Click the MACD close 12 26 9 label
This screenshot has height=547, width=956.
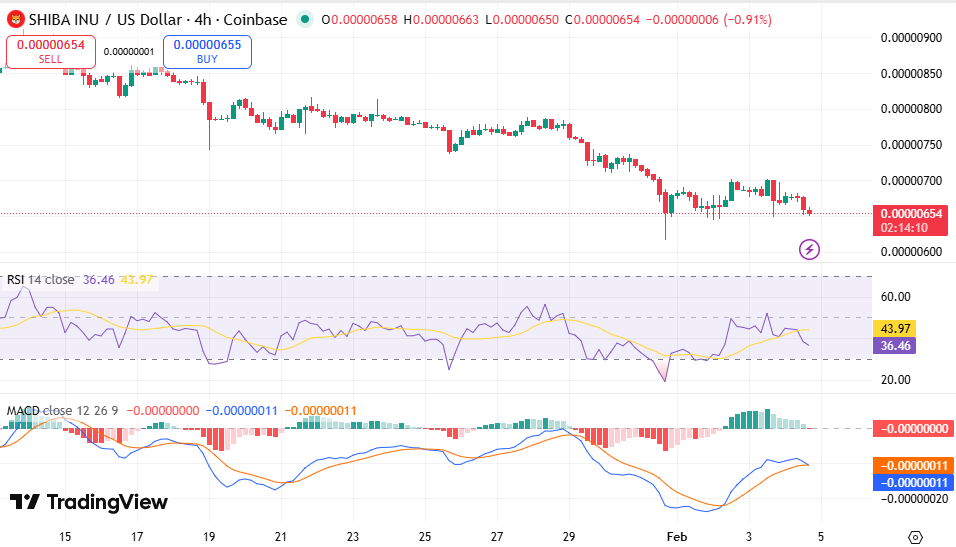click(62, 410)
